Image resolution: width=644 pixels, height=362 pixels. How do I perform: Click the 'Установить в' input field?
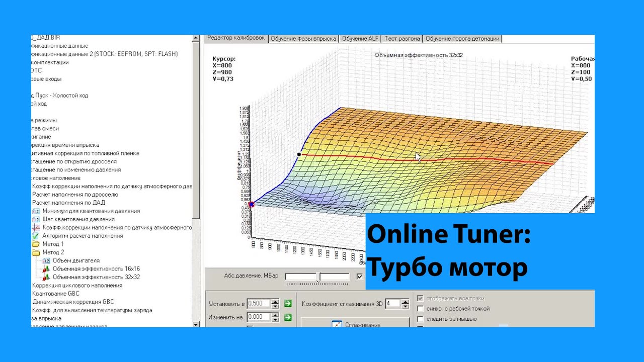point(259,304)
